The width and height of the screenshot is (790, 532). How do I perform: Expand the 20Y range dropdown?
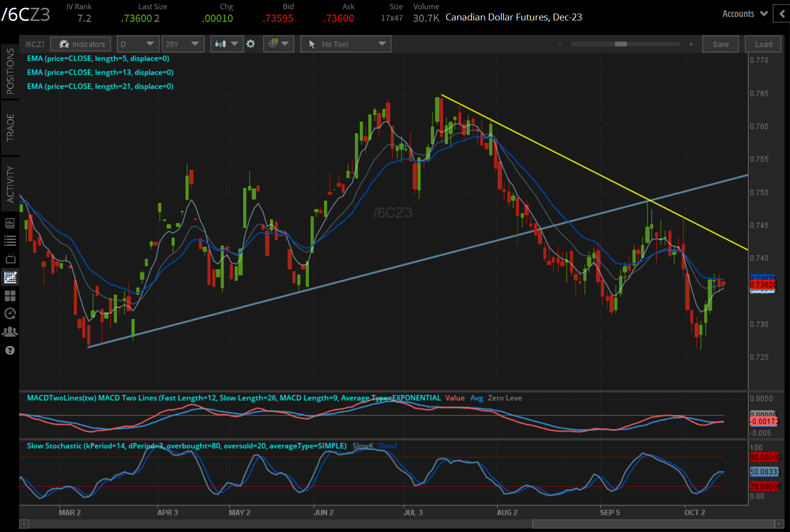click(x=183, y=44)
